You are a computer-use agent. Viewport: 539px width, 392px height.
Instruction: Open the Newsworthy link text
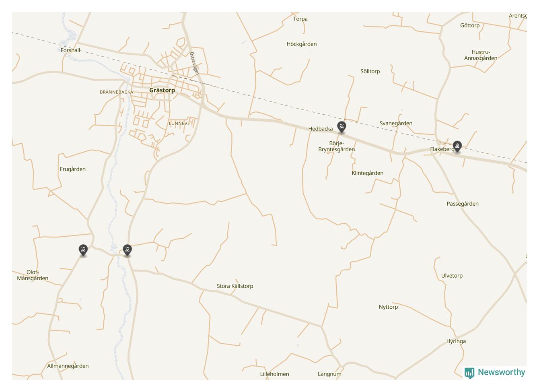(x=501, y=372)
